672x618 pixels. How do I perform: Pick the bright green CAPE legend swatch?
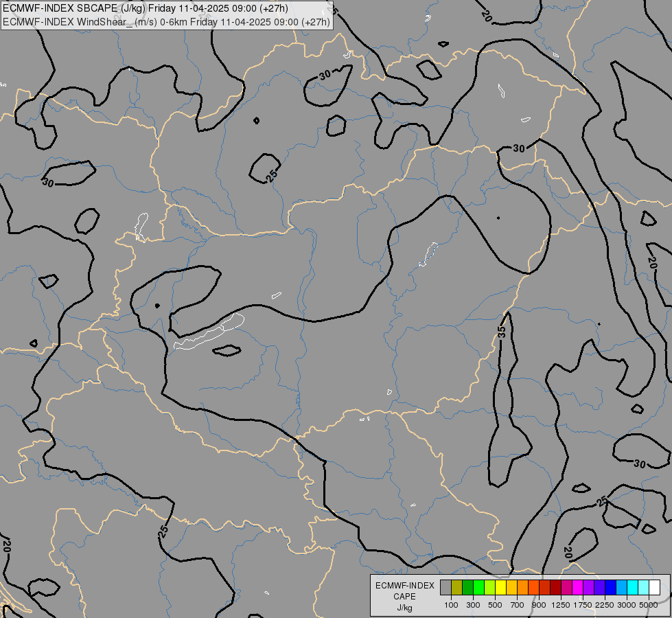(478, 588)
